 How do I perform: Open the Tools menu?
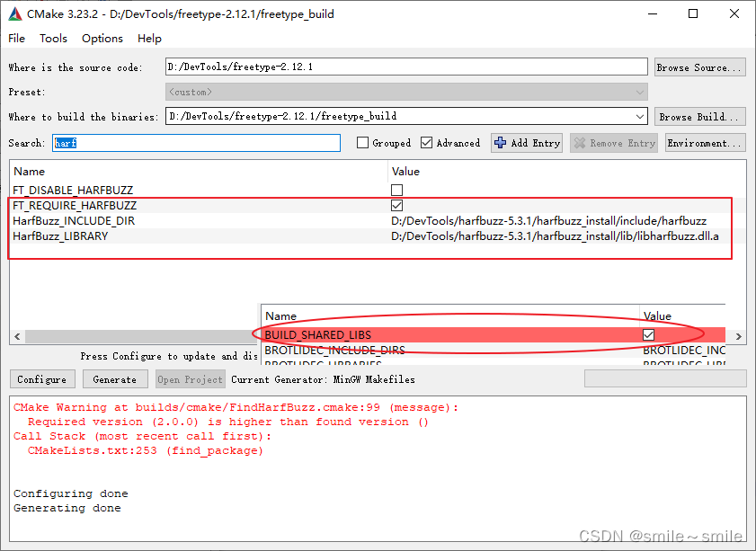(53, 39)
